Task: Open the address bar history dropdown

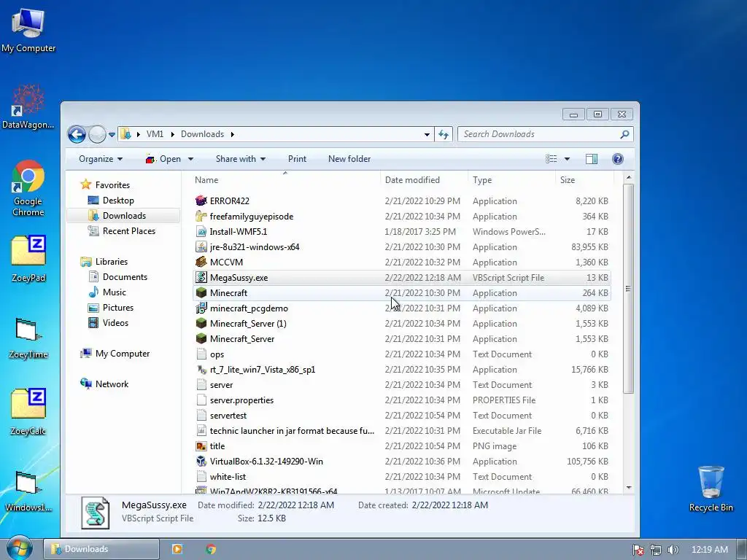Action: pos(427,135)
